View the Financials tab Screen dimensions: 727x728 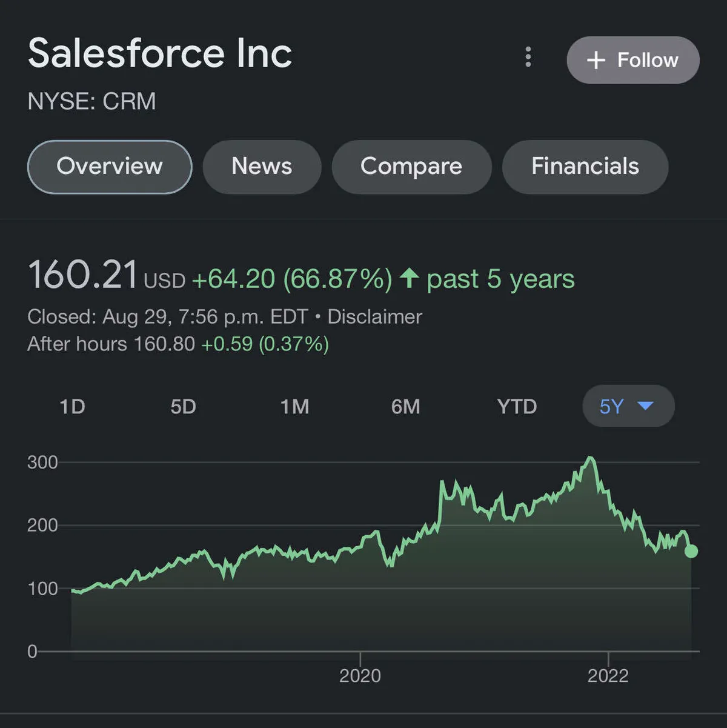tap(585, 167)
